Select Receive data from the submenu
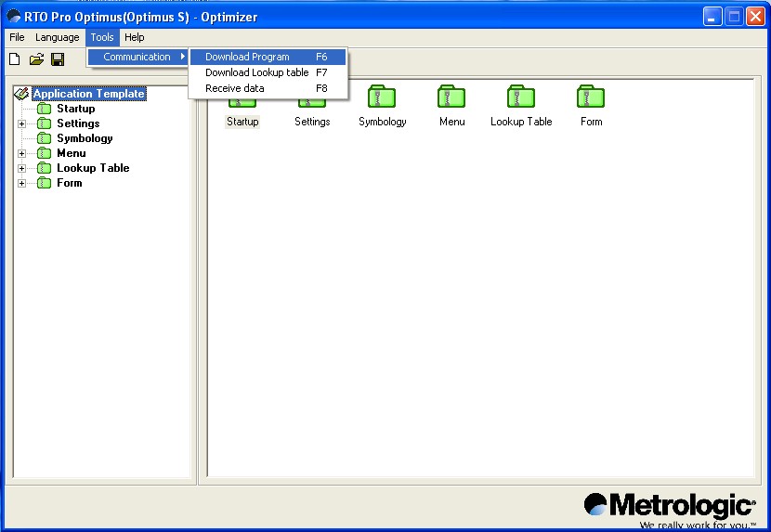The height and width of the screenshot is (532, 771). pyautogui.click(x=235, y=88)
